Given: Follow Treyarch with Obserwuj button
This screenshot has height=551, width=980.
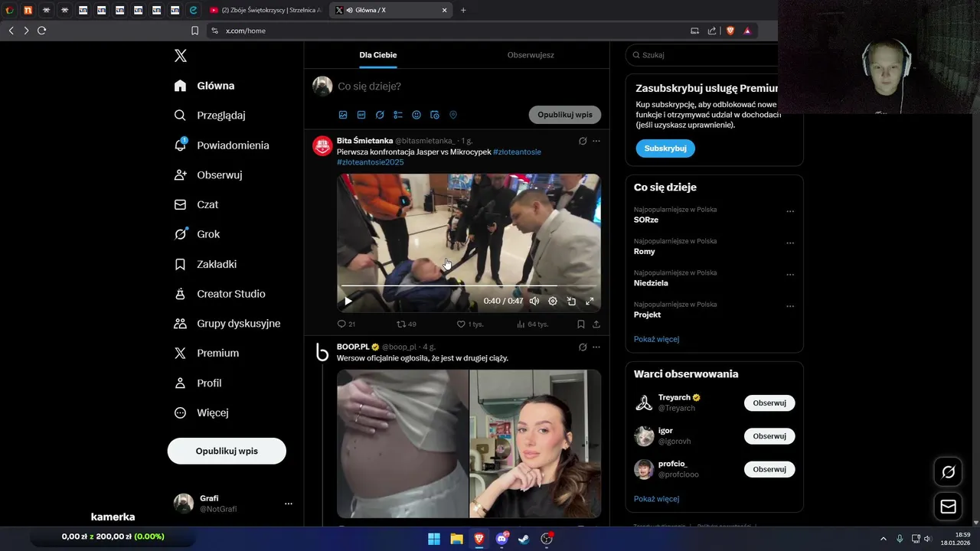Looking at the screenshot, I should tap(769, 403).
